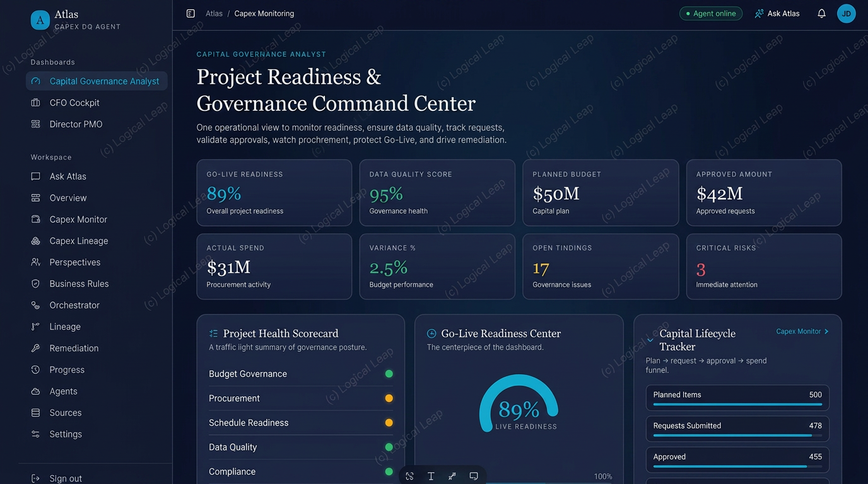The height and width of the screenshot is (484, 868).
Task: Select the text T tool in the floating toolbar
Action: (431, 476)
